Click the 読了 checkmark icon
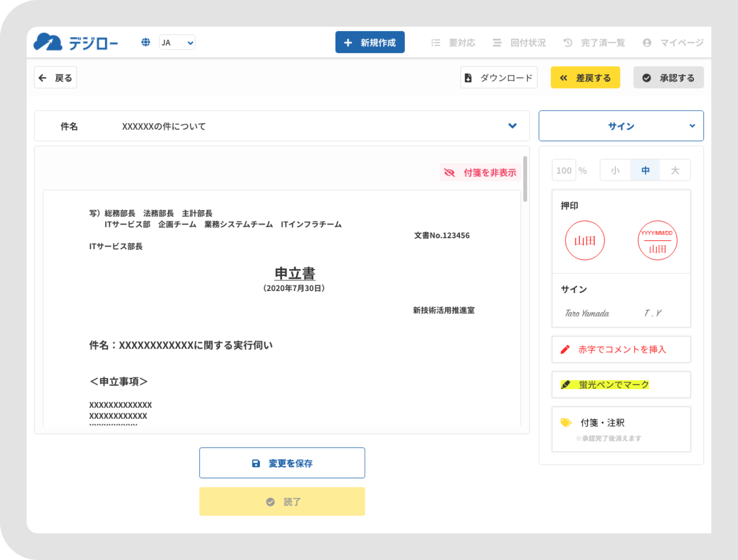The height and width of the screenshot is (560, 738). pyautogui.click(x=270, y=502)
